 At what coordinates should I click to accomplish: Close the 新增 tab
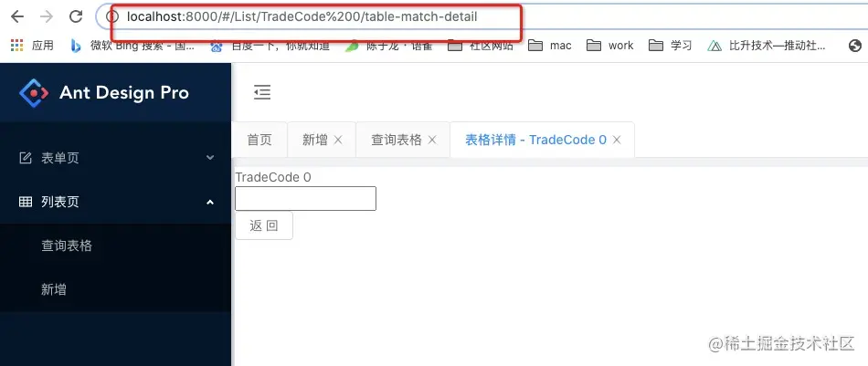tap(338, 140)
